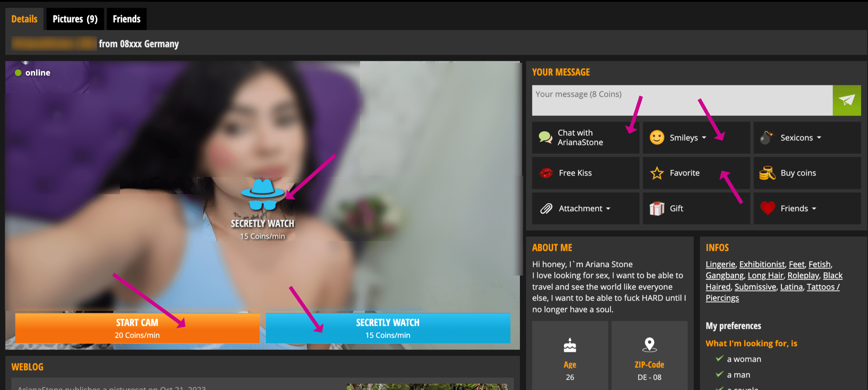The height and width of the screenshot is (390, 868).
Task: Click the gift box icon
Action: click(x=657, y=208)
